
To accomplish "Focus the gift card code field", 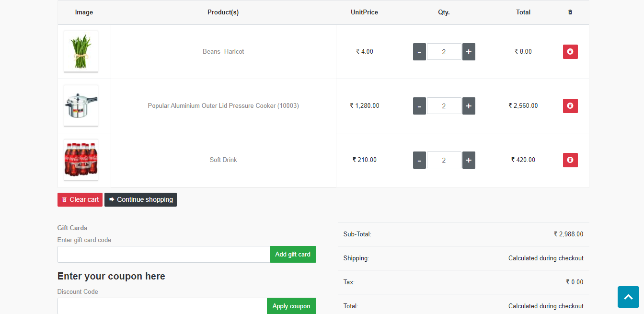I will click(163, 255).
